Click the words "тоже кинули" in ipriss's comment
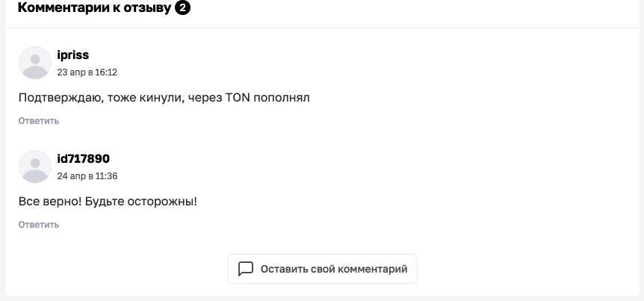The width and height of the screenshot is (644, 301). 146,97
